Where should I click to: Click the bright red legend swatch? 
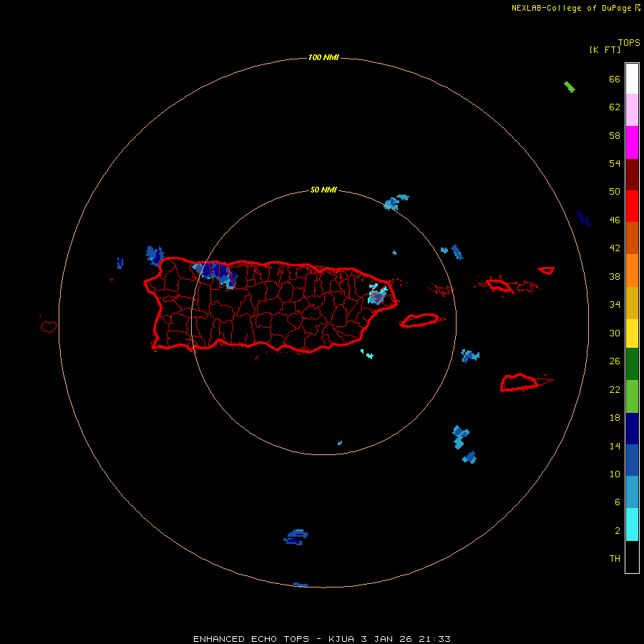632,206
